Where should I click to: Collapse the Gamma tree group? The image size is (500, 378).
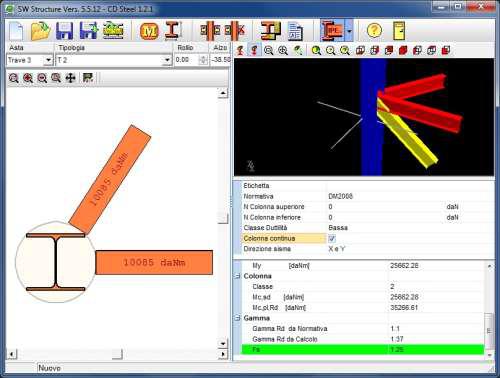(237, 318)
